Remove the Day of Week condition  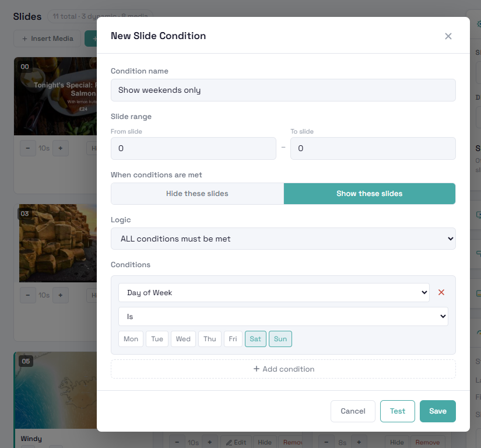(x=441, y=292)
